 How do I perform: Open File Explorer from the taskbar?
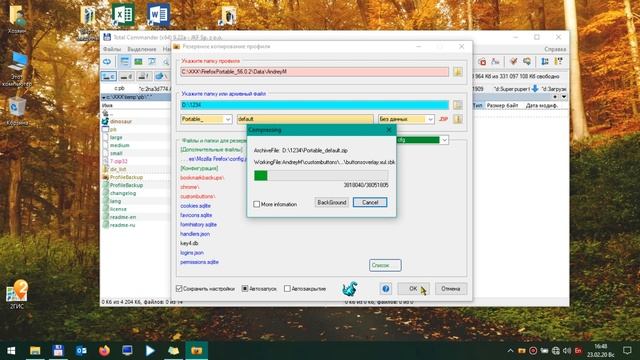point(35,350)
